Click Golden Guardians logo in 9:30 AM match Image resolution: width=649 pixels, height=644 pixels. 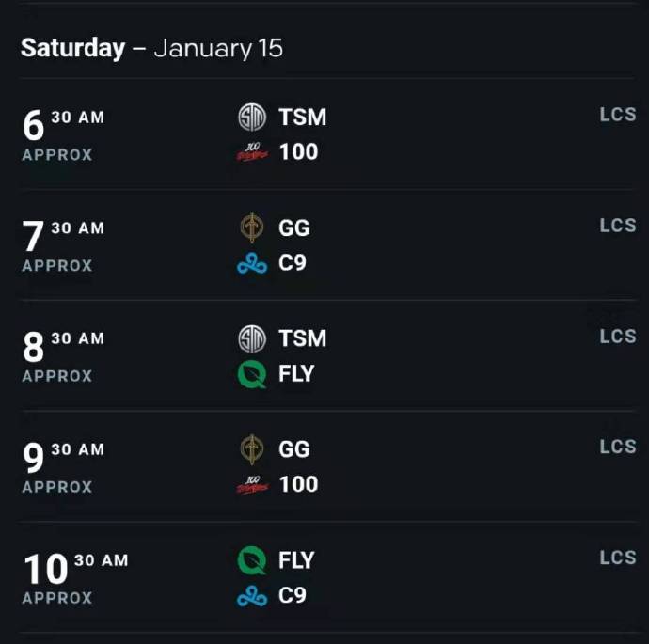252,449
